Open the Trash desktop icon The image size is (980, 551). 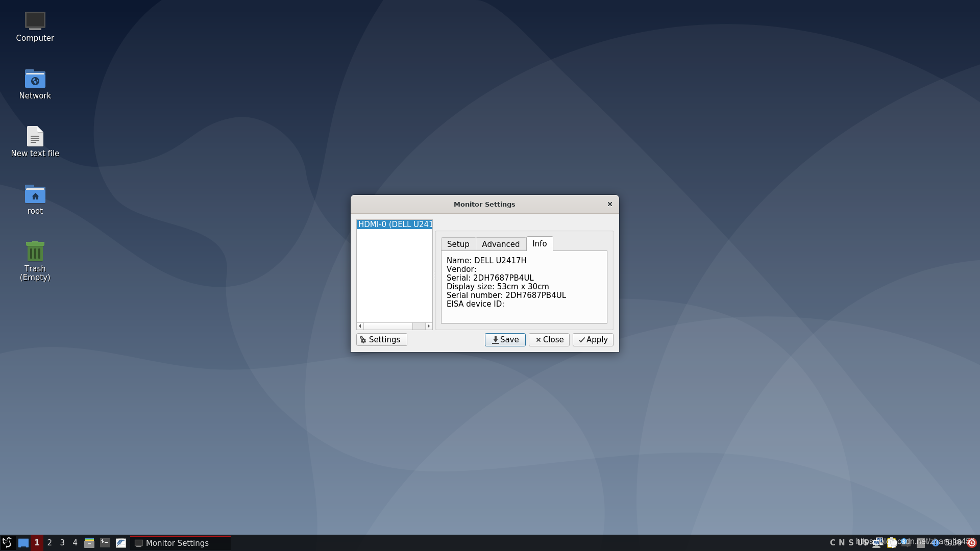pyautogui.click(x=35, y=252)
